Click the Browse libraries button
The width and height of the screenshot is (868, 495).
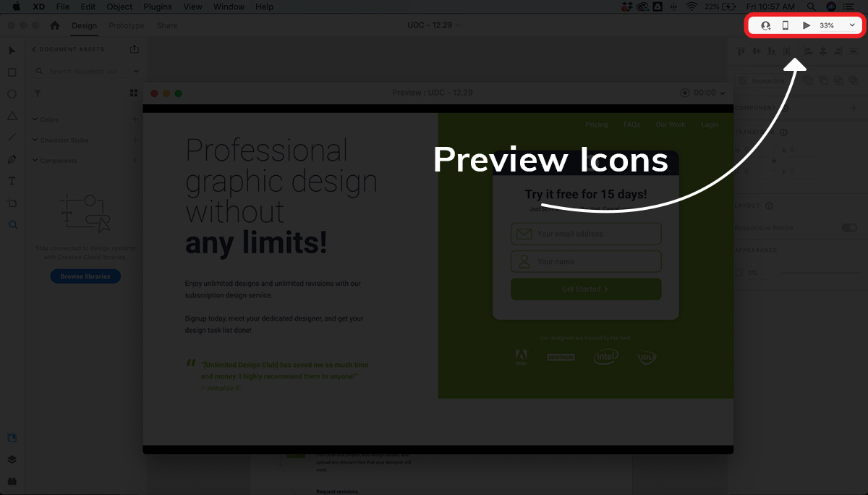pos(85,276)
